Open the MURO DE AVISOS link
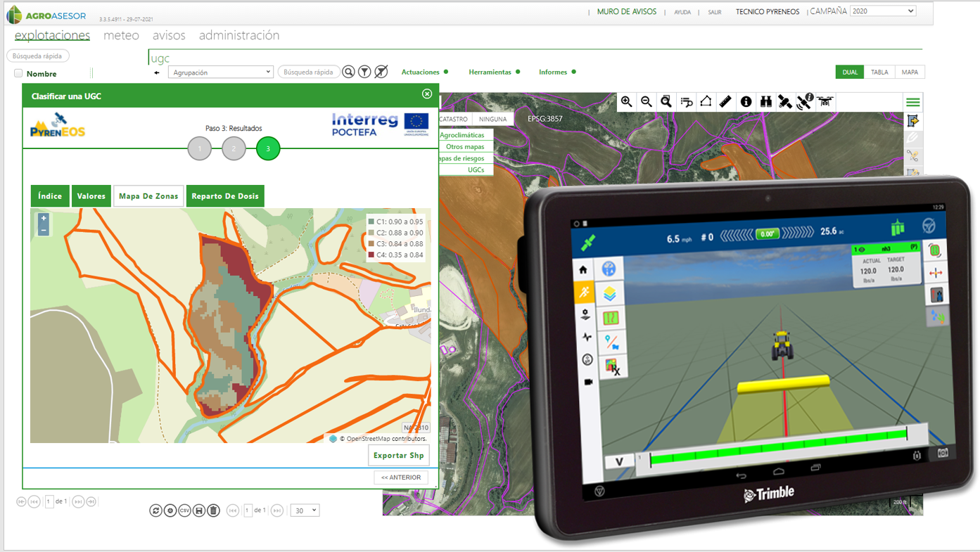Image resolution: width=980 pixels, height=552 pixels. pos(627,11)
